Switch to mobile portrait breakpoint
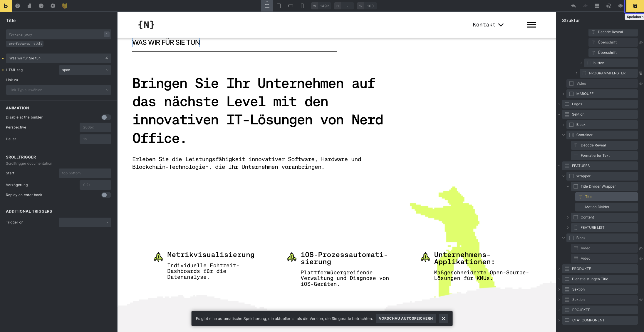This screenshot has height=332, width=644. [302, 6]
